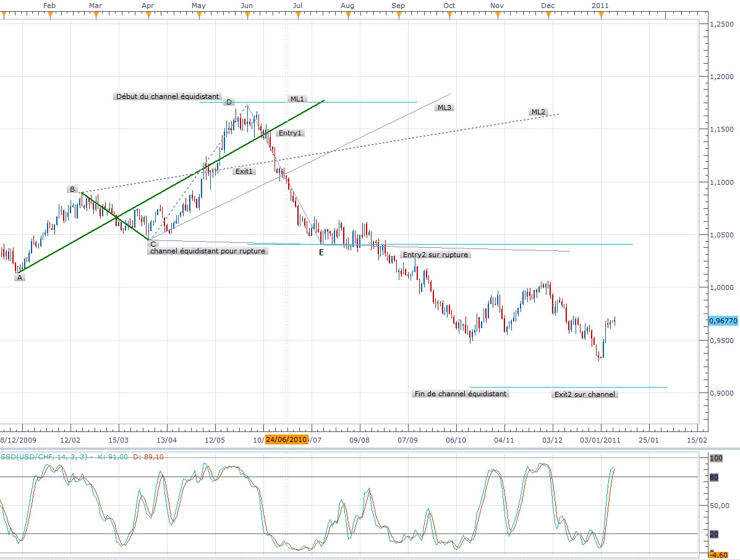Click the highlighted 24/06/2010 date label
This screenshot has width=740, height=560.
tap(287, 439)
